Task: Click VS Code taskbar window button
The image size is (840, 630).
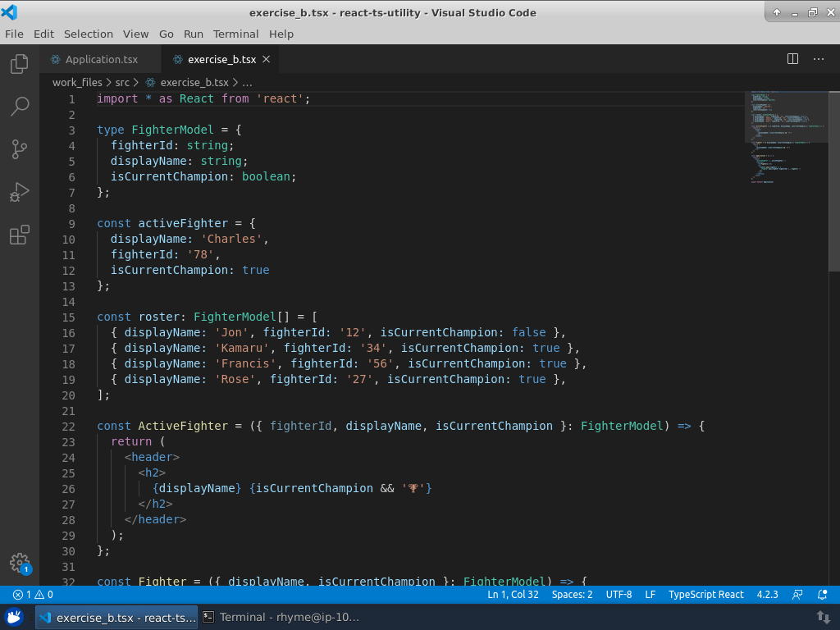Action: (x=116, y=617)
